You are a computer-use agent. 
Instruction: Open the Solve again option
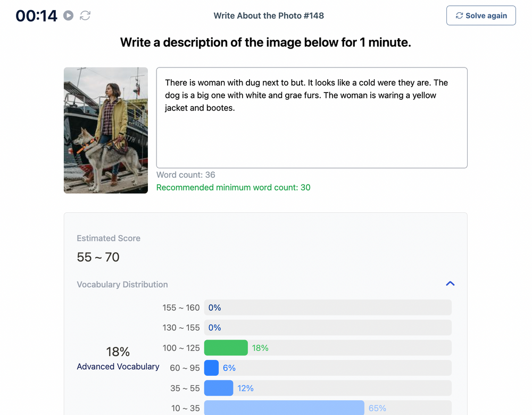[x=480, y=15]
